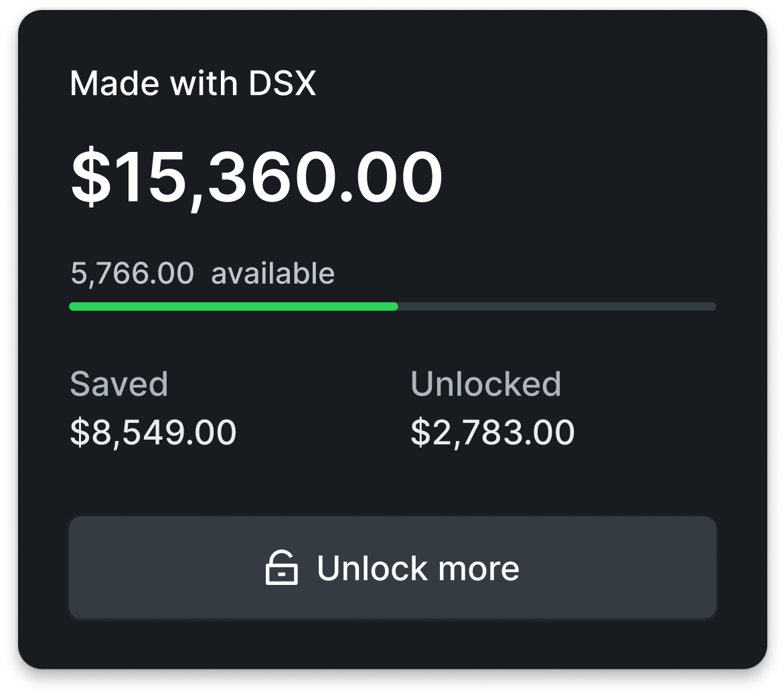The height and width of the screenshot is (694, 784).
Task: Select the $15,360.00 balance amount
Action: click(x=256, y=175)
